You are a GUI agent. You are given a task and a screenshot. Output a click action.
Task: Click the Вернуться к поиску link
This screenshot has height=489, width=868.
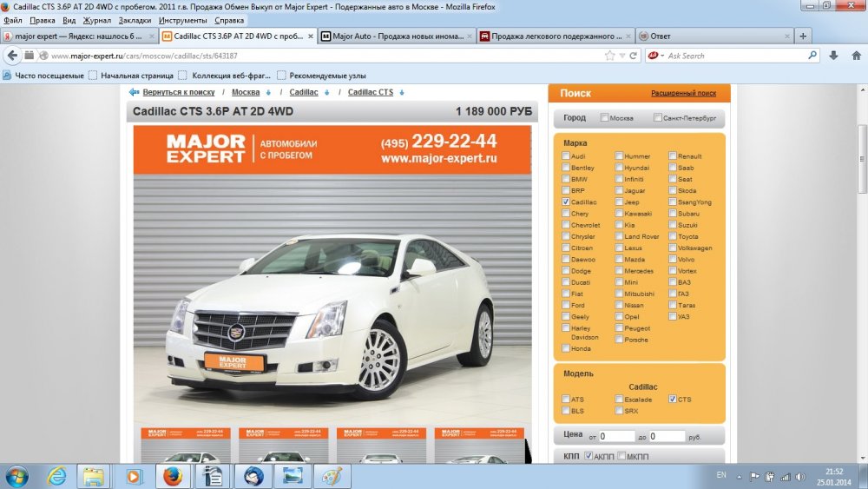click(x=178, y=92)
